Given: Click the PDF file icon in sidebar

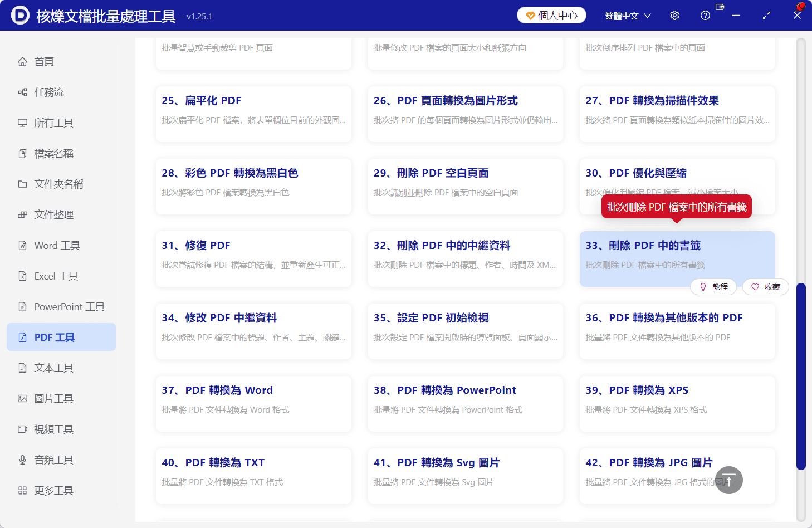Looking at the screenshot, I should pos(22,338).
